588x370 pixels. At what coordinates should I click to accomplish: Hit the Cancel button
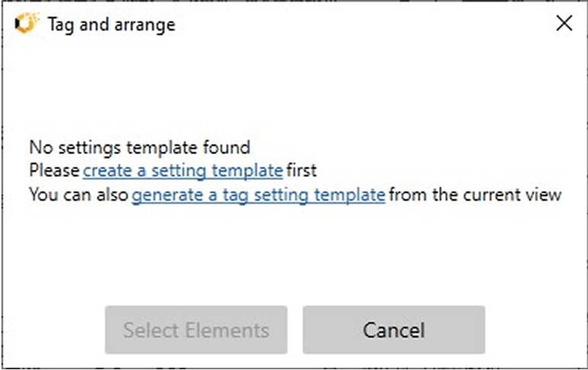393,330
